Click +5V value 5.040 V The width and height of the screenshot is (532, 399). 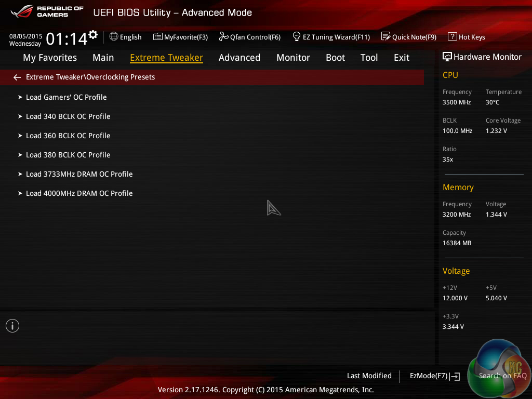pos(496,298)
